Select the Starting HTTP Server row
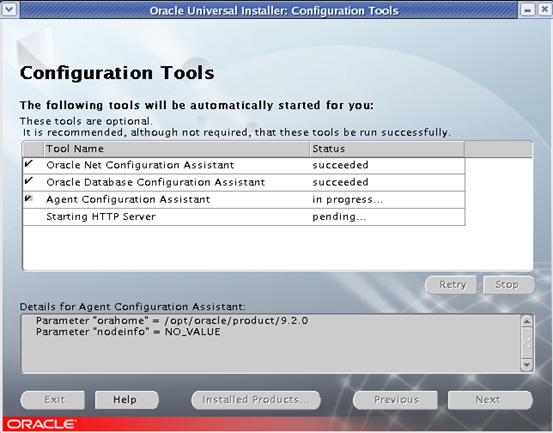The width and height of the screenshot is (553, 433). [x=244, y=217]
